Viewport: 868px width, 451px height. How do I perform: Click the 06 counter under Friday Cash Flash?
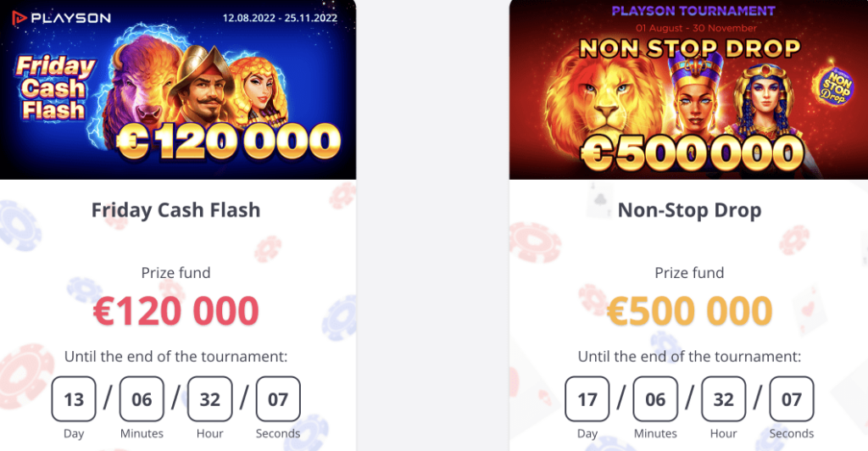(142, 399)
